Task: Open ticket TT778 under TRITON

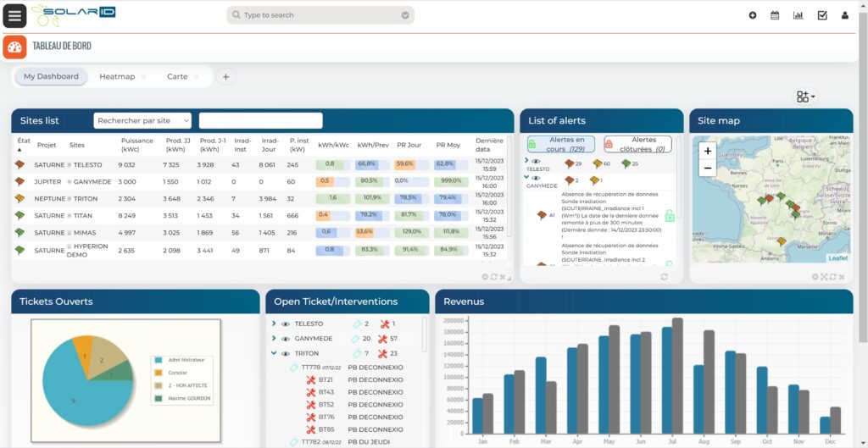Action: point(310,368)
